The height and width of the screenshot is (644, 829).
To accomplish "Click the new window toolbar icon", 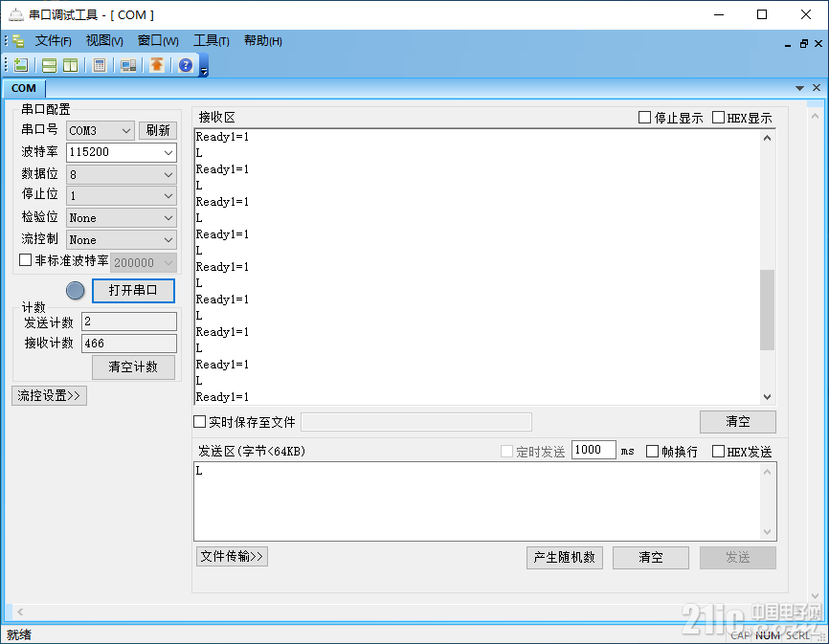I will click(21, 65).
